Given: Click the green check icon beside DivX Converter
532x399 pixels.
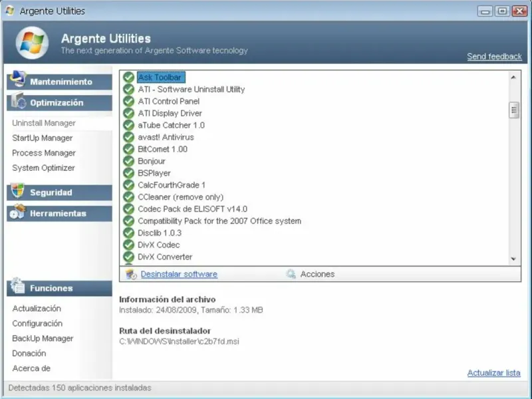Looking at the screenshot, I should [128, 257].
